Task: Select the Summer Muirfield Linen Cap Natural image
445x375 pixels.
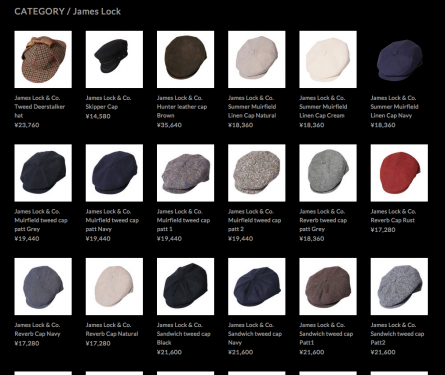Action: point(257,59)
